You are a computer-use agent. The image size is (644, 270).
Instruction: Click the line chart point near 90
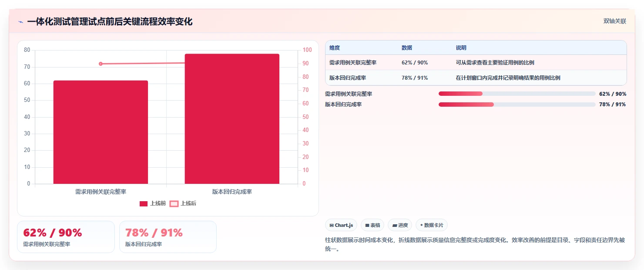(x=101, y=64)
